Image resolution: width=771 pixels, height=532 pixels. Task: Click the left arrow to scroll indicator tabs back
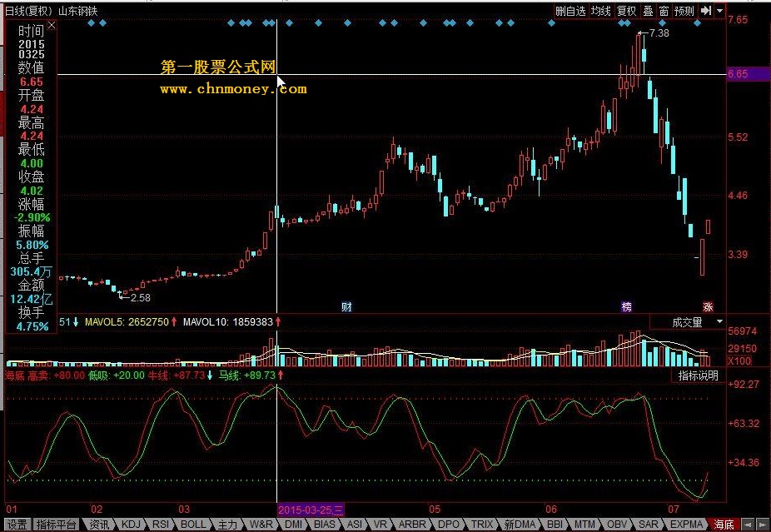click(748, 525)
